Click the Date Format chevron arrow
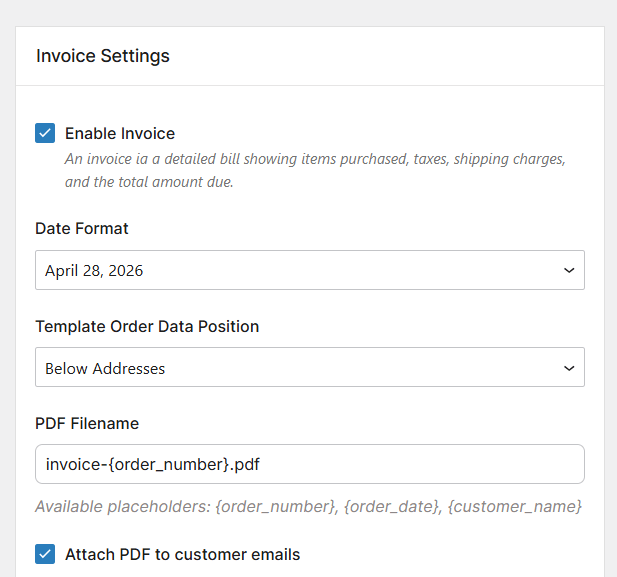The width and height of the screenshot is (617, 577). point(569,270)
